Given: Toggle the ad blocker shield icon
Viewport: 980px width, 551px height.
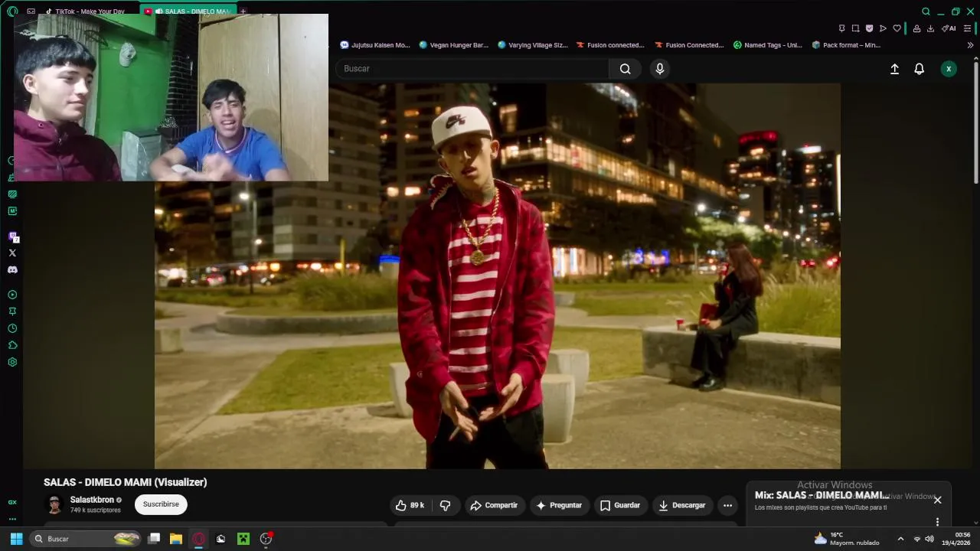Looking at the screenshot, I should tap(869, 28).
